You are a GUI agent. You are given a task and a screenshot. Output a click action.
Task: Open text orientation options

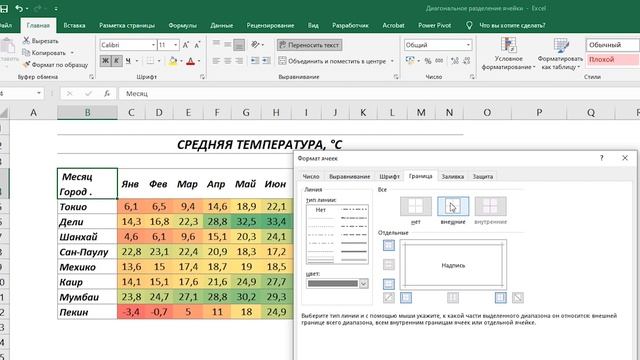tap(256, 44)
